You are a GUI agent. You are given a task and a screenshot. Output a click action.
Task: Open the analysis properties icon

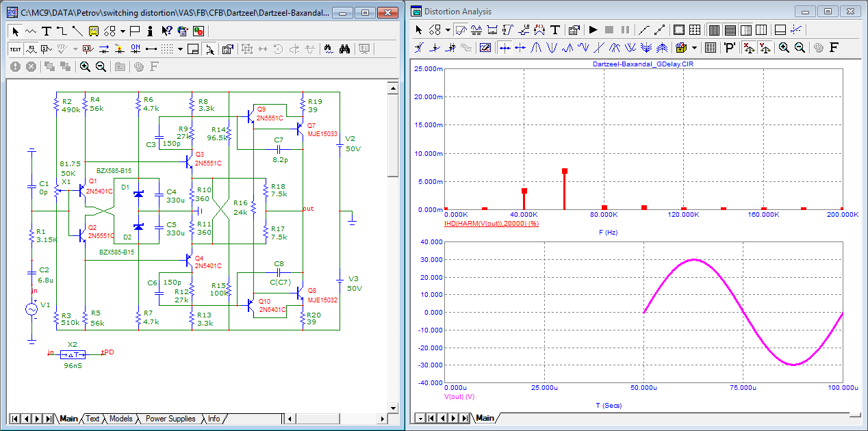(574, 30)
